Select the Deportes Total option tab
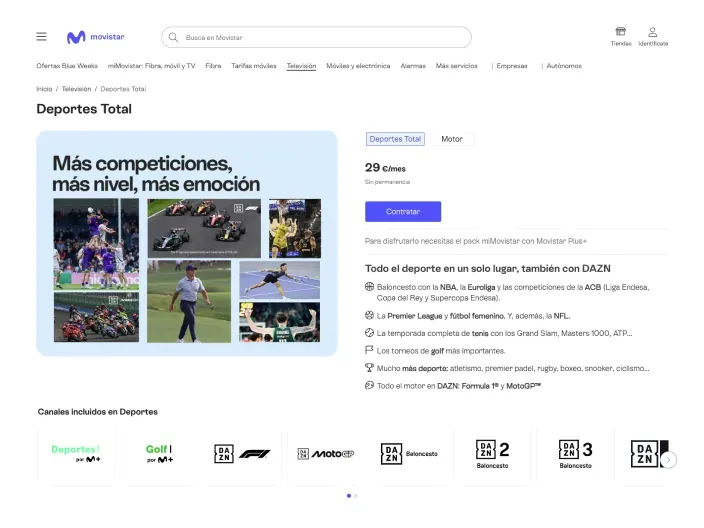This screenshot has height=528, width=704. (395, 139)
